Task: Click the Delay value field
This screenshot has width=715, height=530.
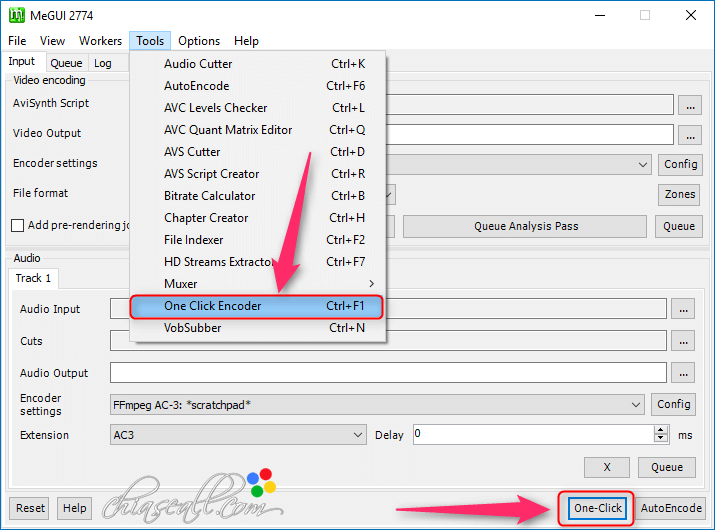Action: 534,434
